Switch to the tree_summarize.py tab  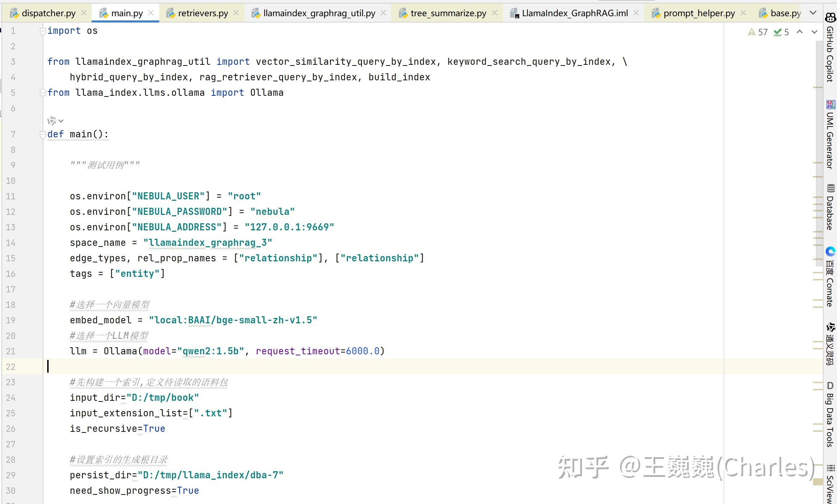(448, 13)
